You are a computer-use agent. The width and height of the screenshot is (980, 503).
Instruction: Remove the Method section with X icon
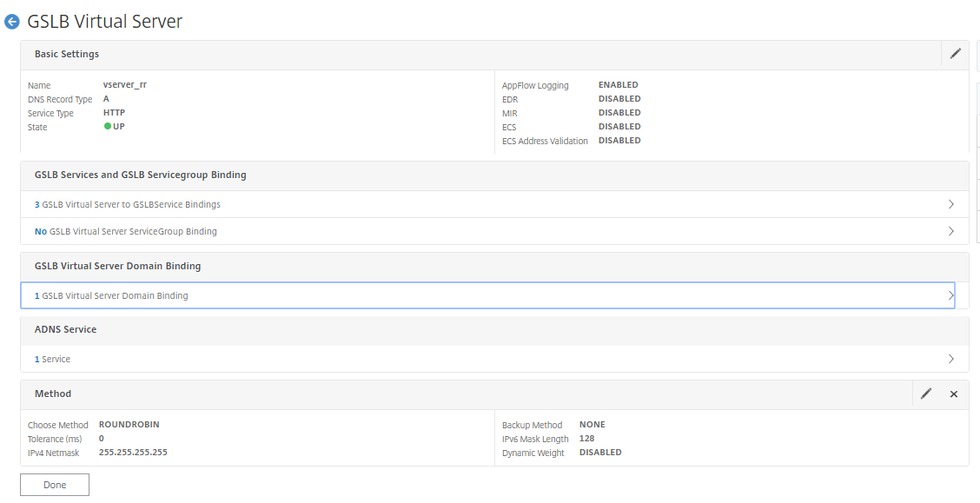click(953, 394)
